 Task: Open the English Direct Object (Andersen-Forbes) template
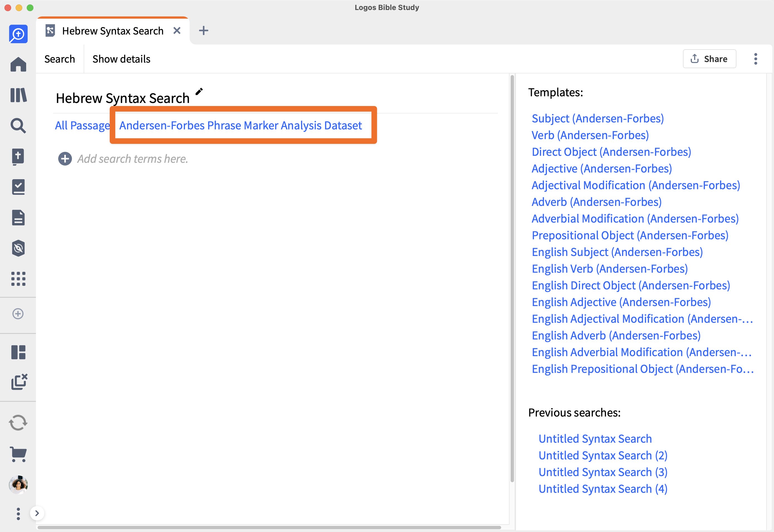[631, 285]
